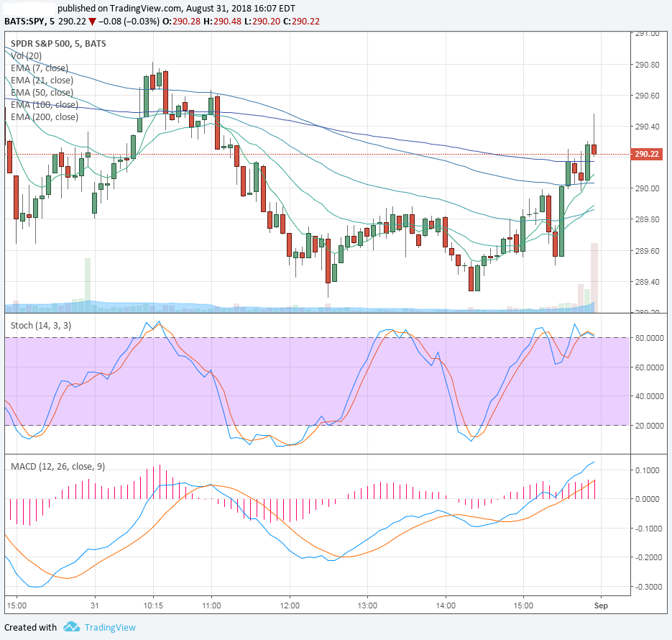Screen dimensions: 672x640
Task: Click the MACD (12, 26, close, 9) label
Action: click(x=58, y=467)
